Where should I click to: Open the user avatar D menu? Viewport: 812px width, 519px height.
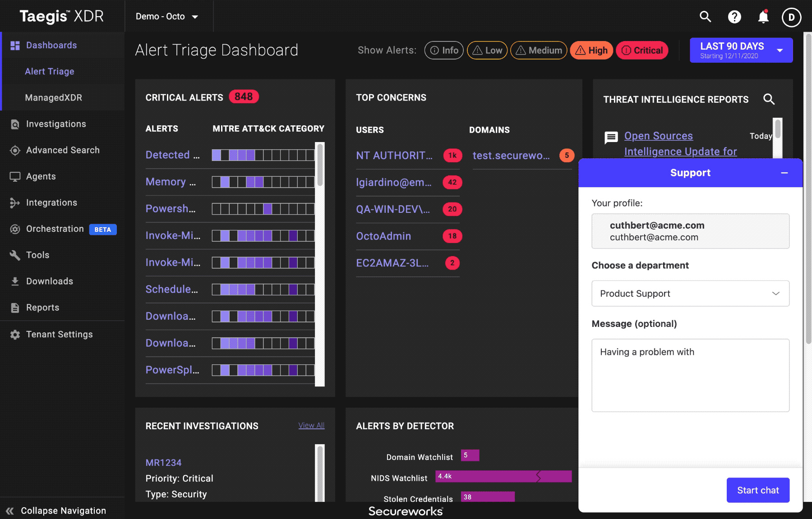791,17
